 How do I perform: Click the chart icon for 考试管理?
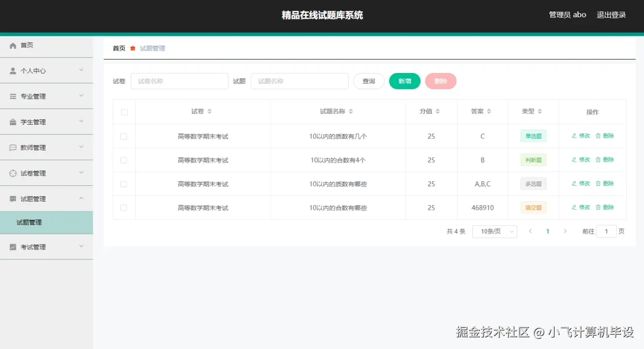click(13, 247)
